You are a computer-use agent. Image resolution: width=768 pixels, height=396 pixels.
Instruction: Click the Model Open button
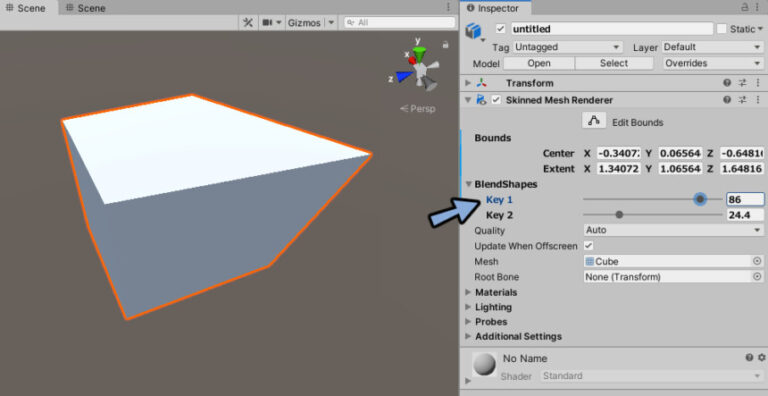point(539,63)
